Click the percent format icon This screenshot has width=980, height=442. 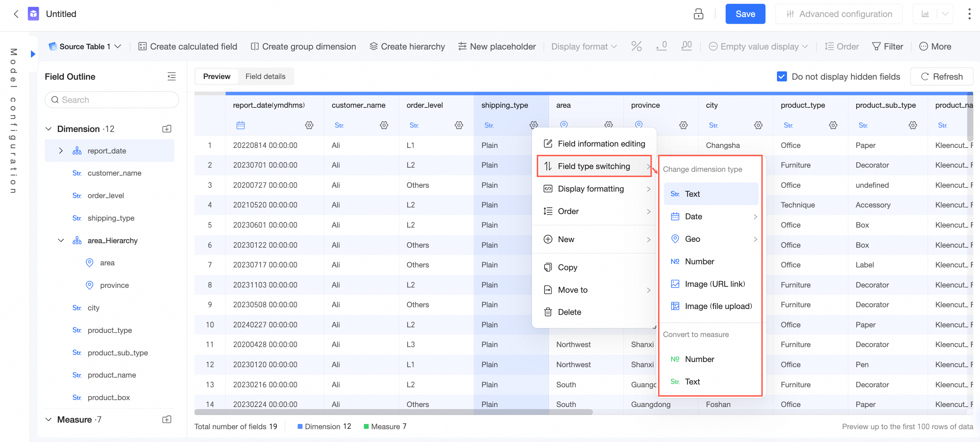[x=636, y=46]
